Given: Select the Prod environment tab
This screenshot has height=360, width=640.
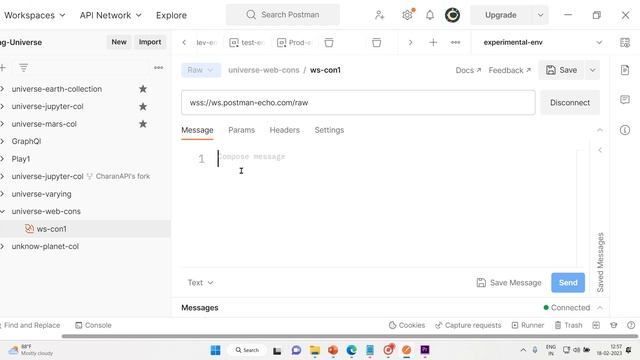Looking at the screenshot, I should click(294, 42).
